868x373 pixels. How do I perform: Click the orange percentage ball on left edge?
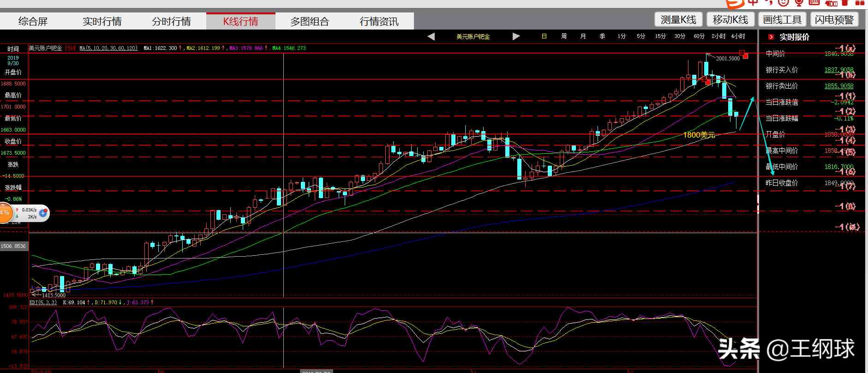pos(5,213)
